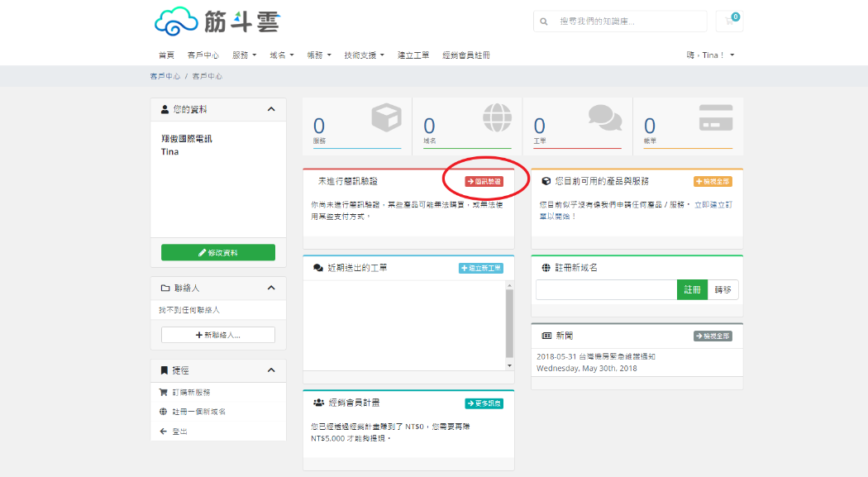This screenshot has height=477, width=868.
Task: Open the 帳務 dropdown menu
Action: tap(317, 54)
